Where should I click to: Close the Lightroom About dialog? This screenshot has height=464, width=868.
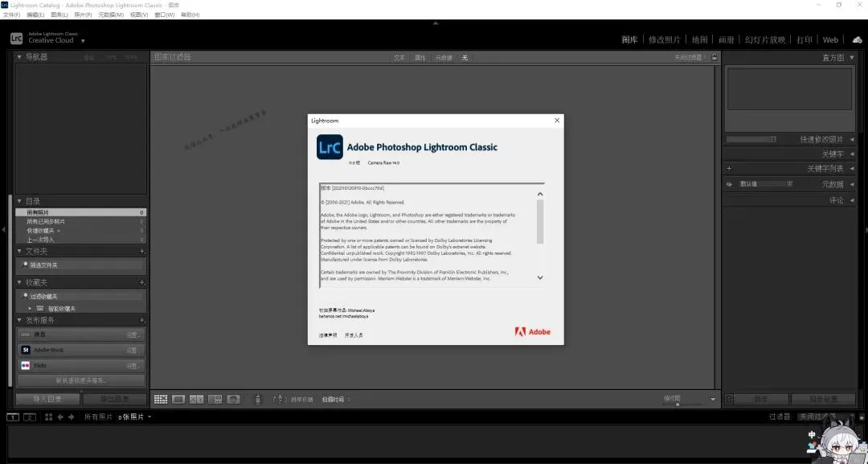(557, 120)
